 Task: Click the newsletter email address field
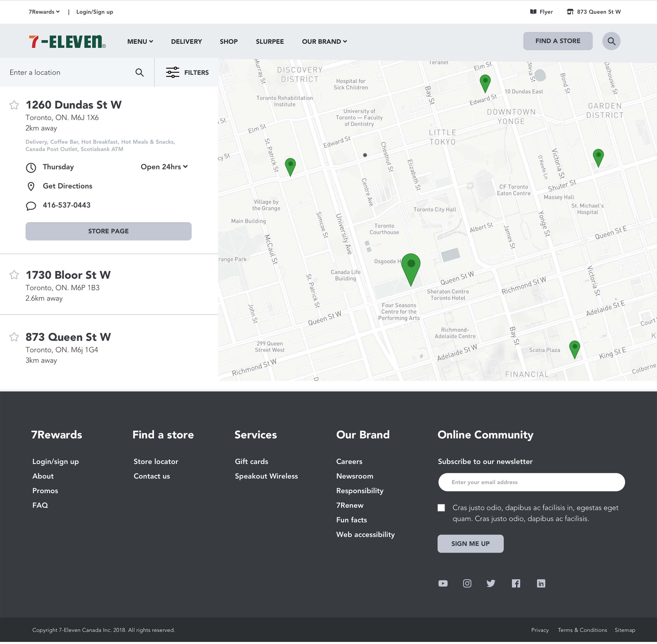pyautogui.click(x=531, y=482)
